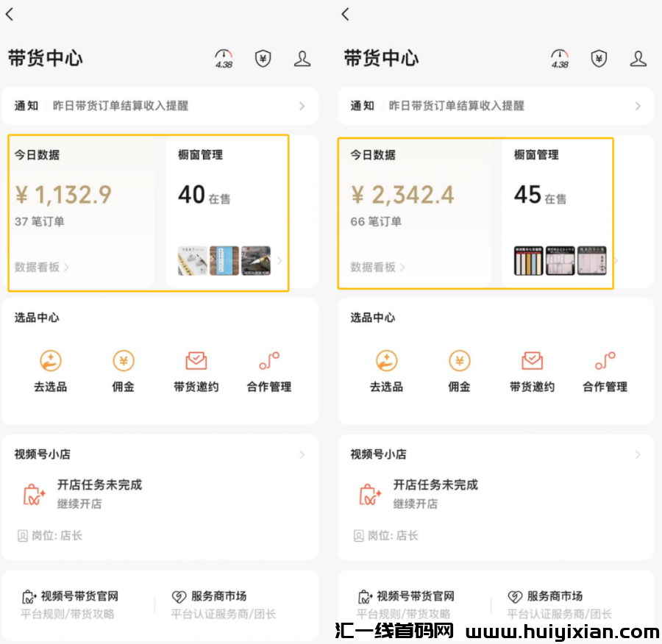Open the 合作管理 cooperation management icon

268,359
